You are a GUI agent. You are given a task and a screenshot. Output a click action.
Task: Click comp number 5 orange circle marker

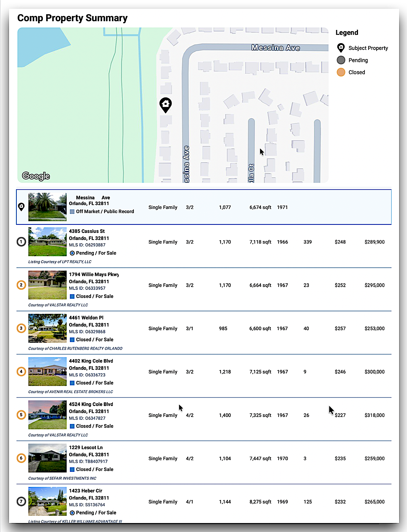click(21, 415)
